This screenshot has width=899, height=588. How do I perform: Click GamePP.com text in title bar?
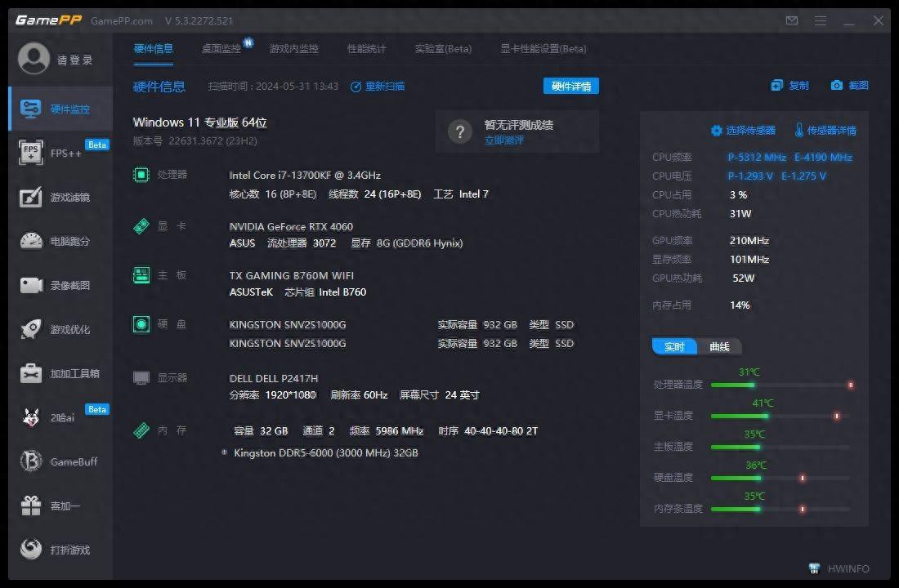(122, 21)
